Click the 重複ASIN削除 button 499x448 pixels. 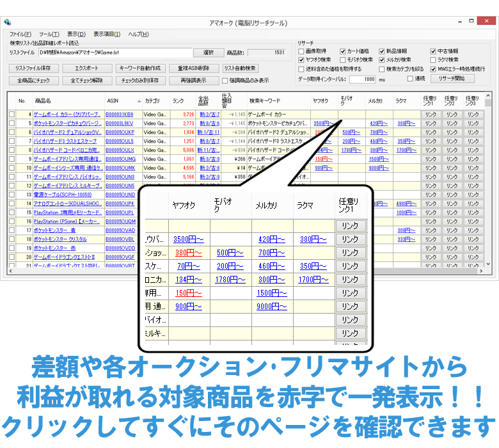click(x=193, y=68)
